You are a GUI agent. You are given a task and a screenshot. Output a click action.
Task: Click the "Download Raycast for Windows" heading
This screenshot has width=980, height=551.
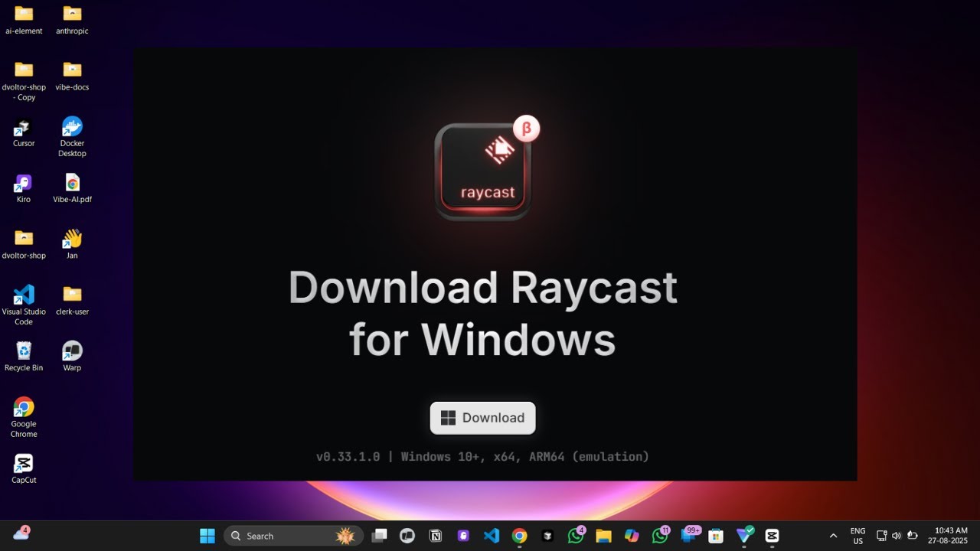[x=482, y=313]
